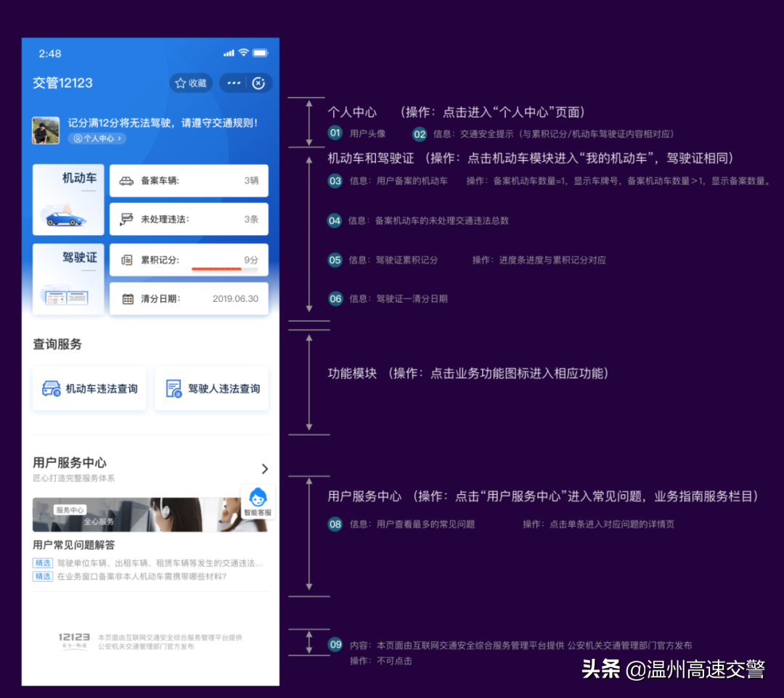Open first 精选 FAQ about 驾驶单位车辆
Image resolution: width=784 pixels, height=698 pixels.
click(147, 563)
